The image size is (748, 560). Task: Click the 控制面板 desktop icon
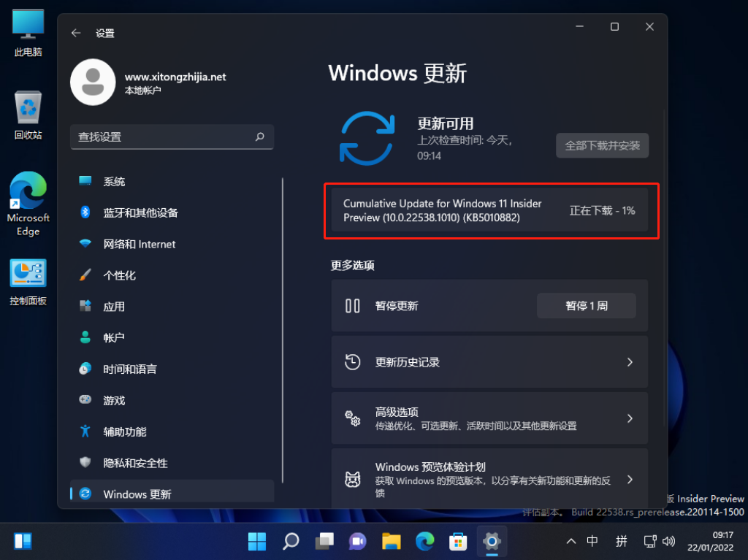(x=28, y=283)
